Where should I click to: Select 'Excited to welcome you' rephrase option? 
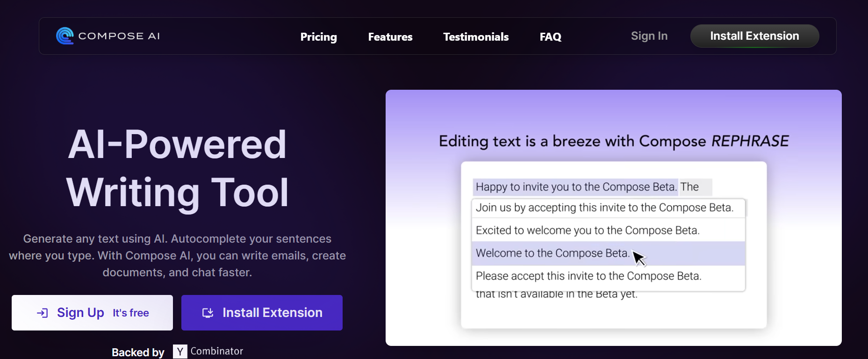coord(608,230)
